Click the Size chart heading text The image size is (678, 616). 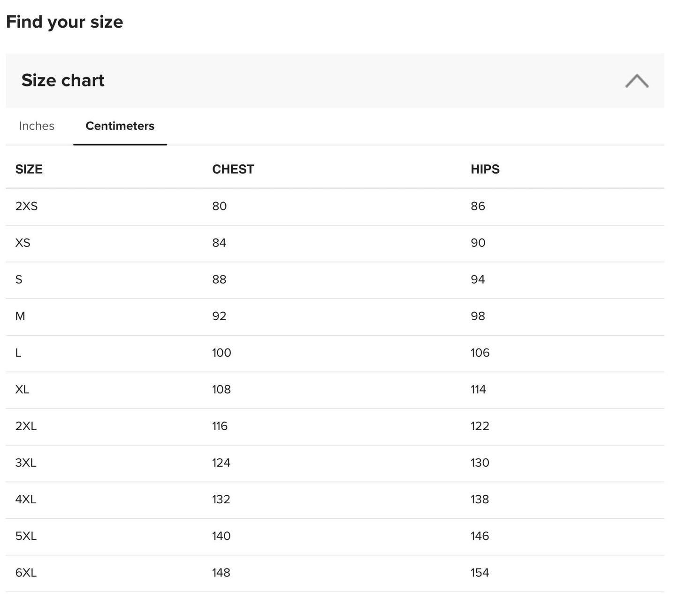[63, 80]
